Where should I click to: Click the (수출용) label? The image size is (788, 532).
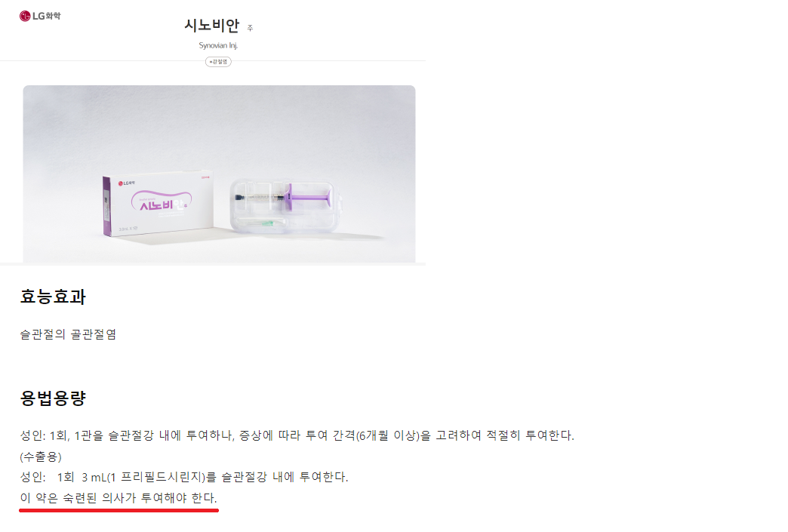[x=41, y=457]
